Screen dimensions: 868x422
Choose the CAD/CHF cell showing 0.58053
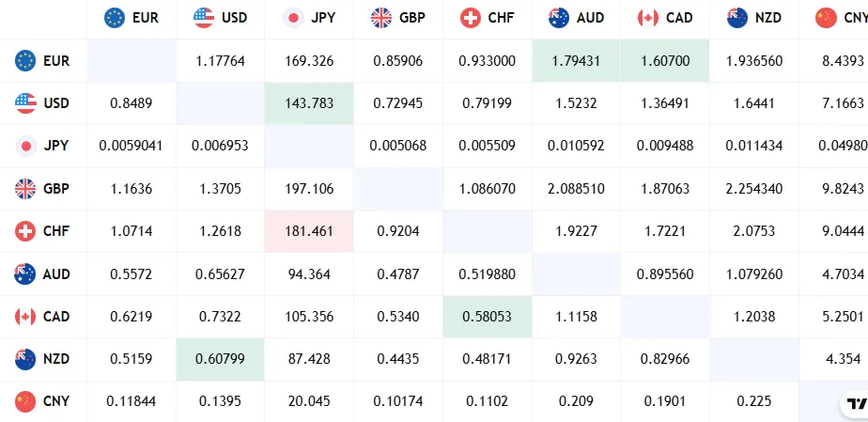point(487,317)
